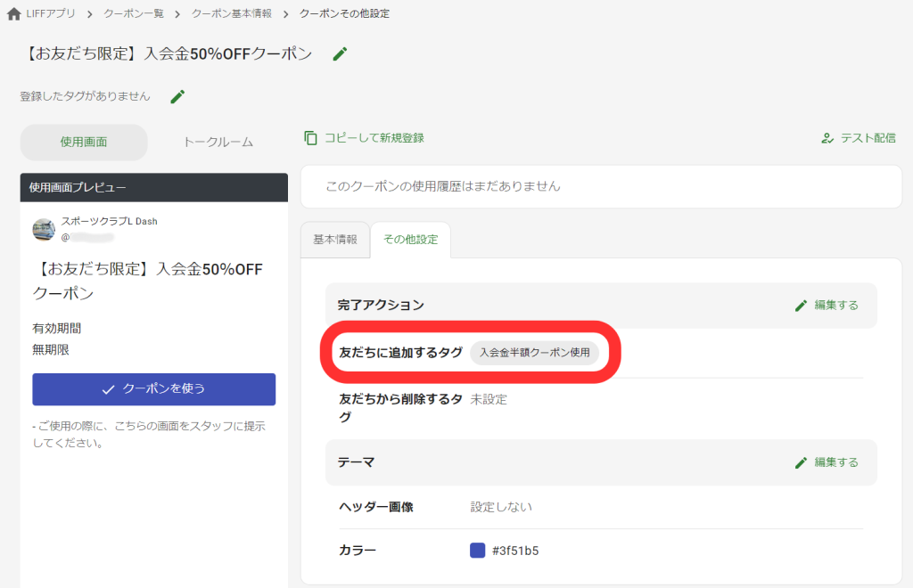This screenshot has width=913, height=588.
Task: Click the pencil icon beside the coupon title
Action: click(340, 54)
